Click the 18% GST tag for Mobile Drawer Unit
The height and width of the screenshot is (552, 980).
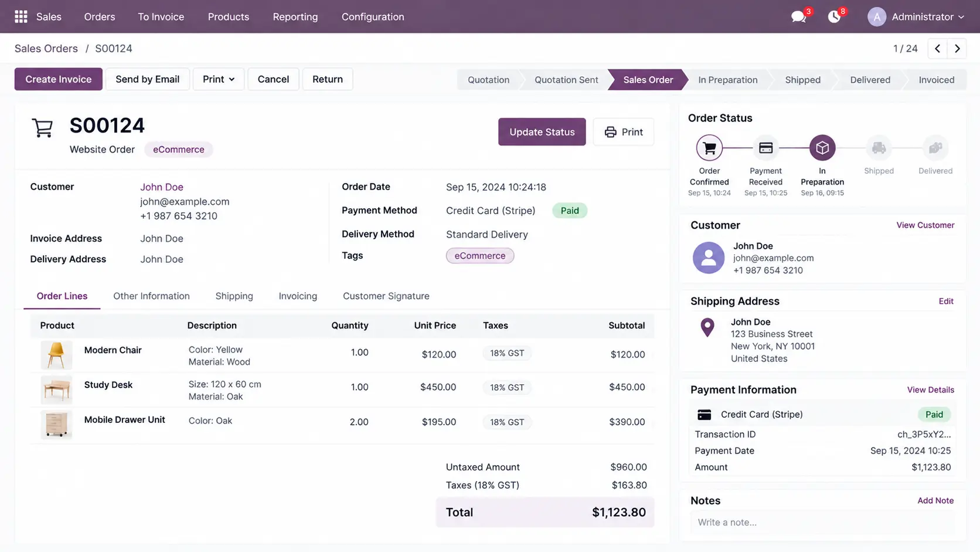(507, 422)
